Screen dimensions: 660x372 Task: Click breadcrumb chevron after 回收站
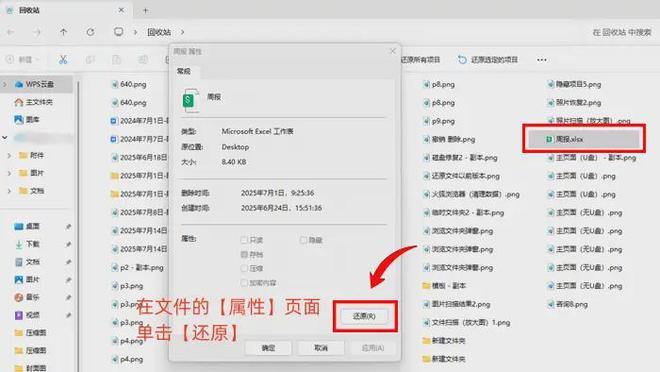(x=183, y=32)
